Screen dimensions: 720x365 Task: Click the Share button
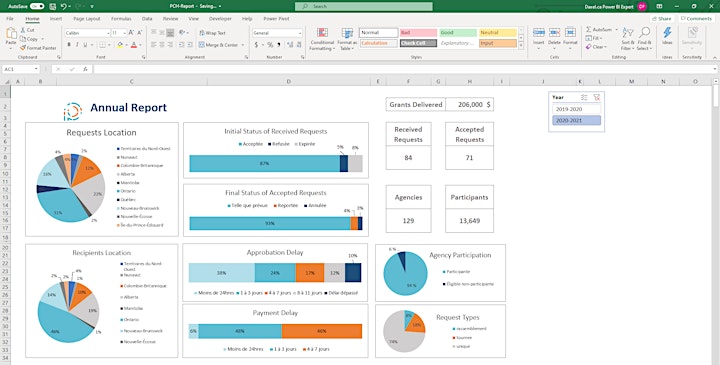tap(661, 19)
